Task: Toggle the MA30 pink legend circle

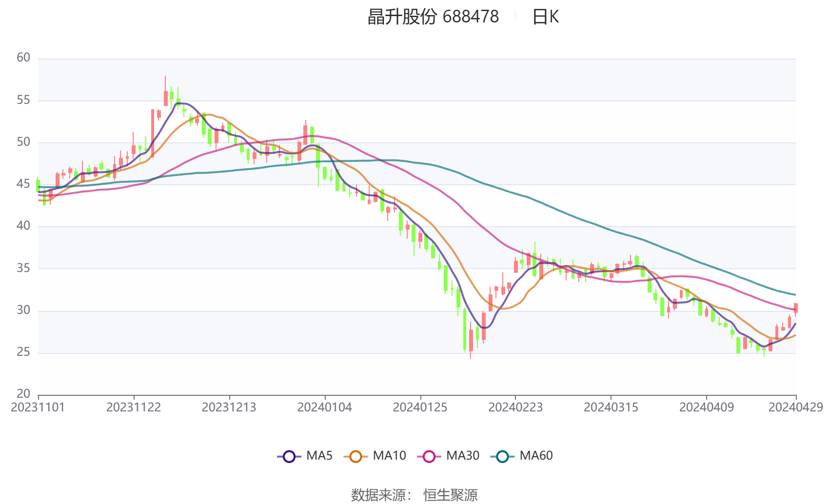Action: point(429,457)
